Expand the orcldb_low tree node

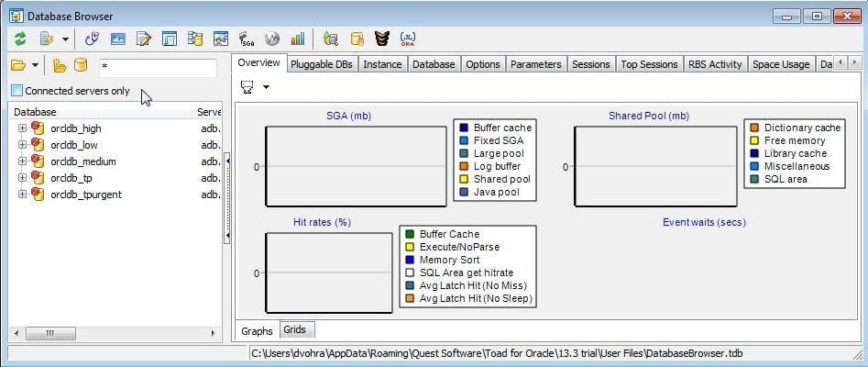[x=22, y=145]
